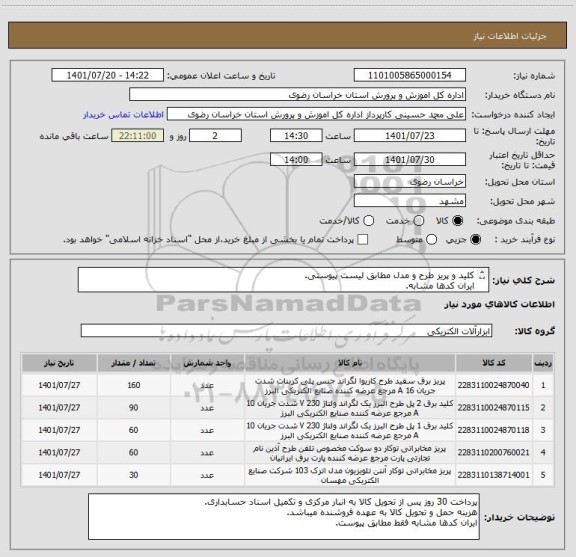
Task: Click price validity time 14:00
Action: click(296, 159)
